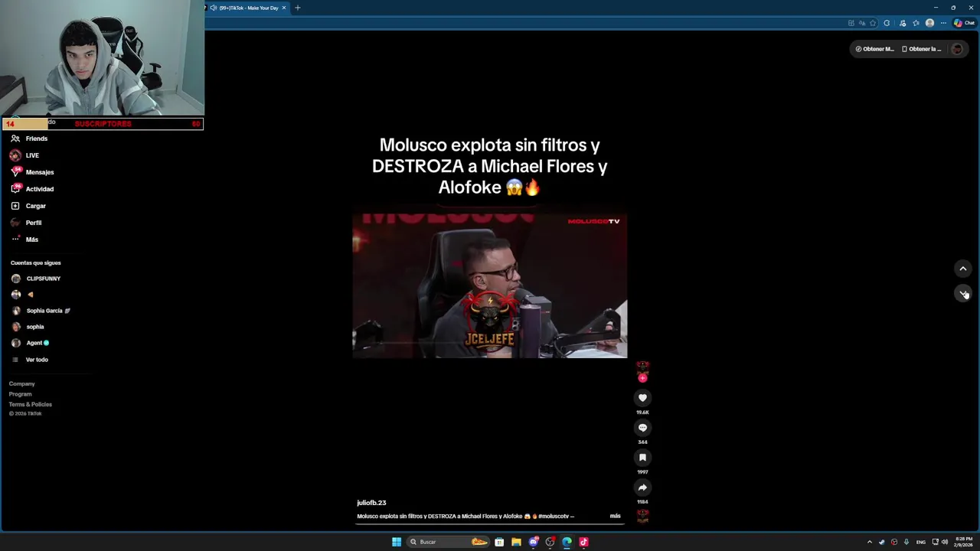Expand caption with más link

615,516
